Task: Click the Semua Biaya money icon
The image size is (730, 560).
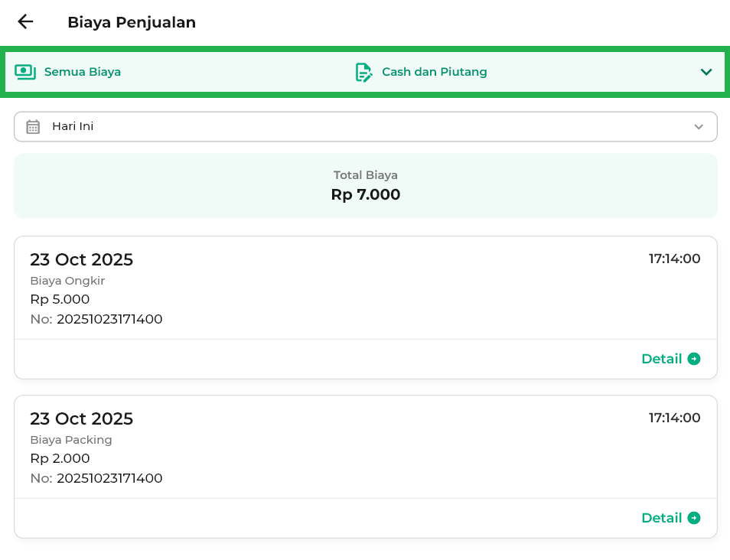Action: click(25, 72)
